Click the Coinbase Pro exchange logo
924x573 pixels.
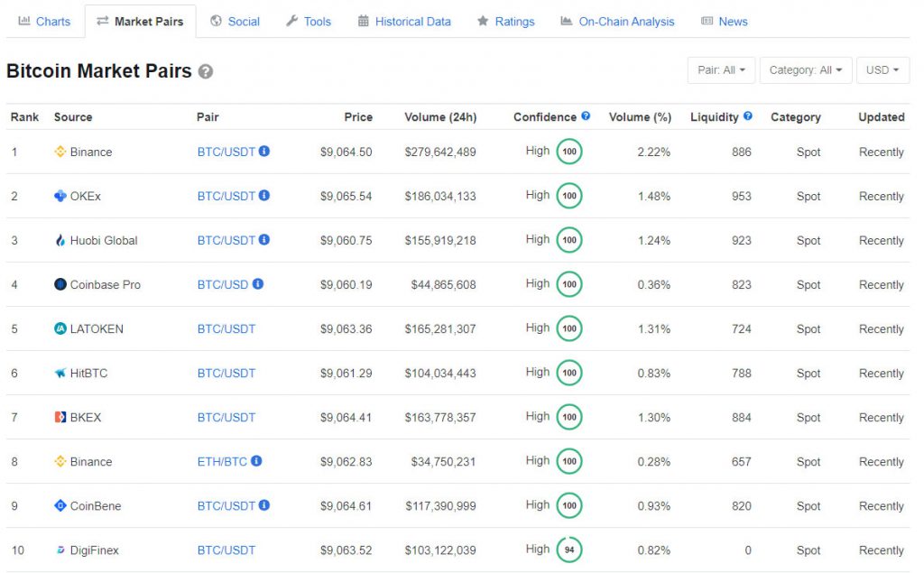coord(60,284)
